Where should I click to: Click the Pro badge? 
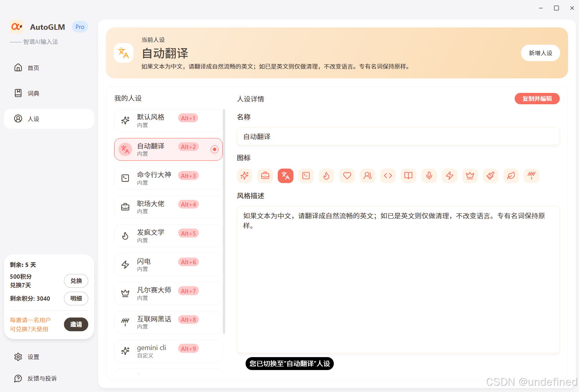tap(80, 27)
